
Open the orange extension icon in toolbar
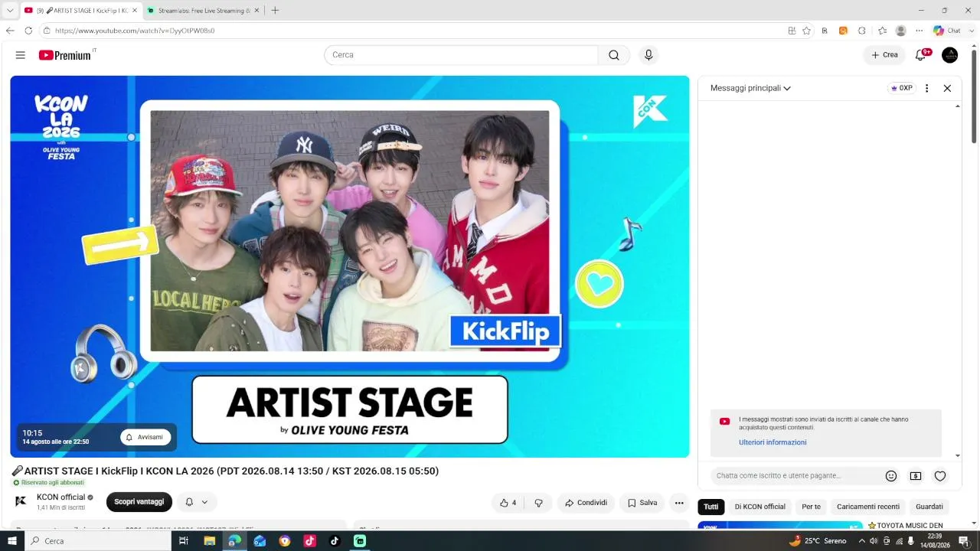pyautogui.click(x=843, y=31)
